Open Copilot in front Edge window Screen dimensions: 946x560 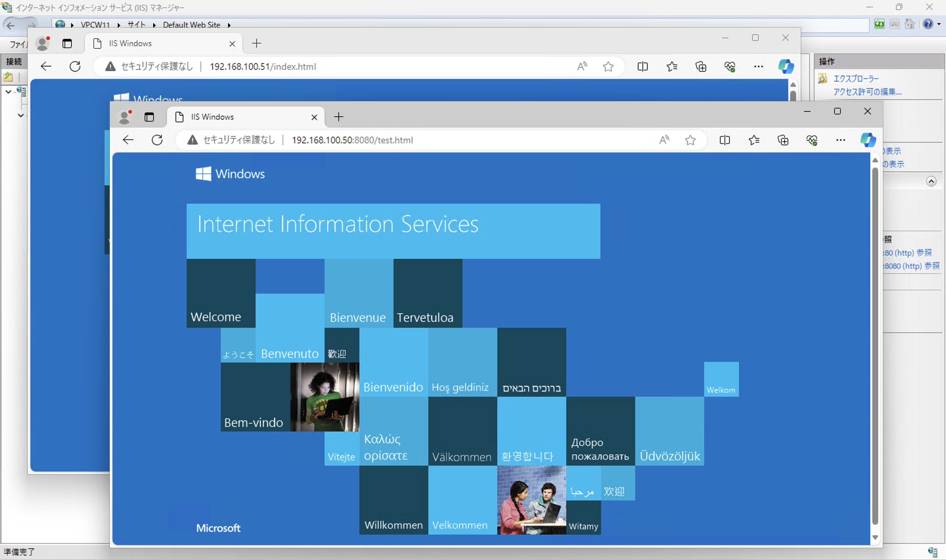click(x=868, y=140)
